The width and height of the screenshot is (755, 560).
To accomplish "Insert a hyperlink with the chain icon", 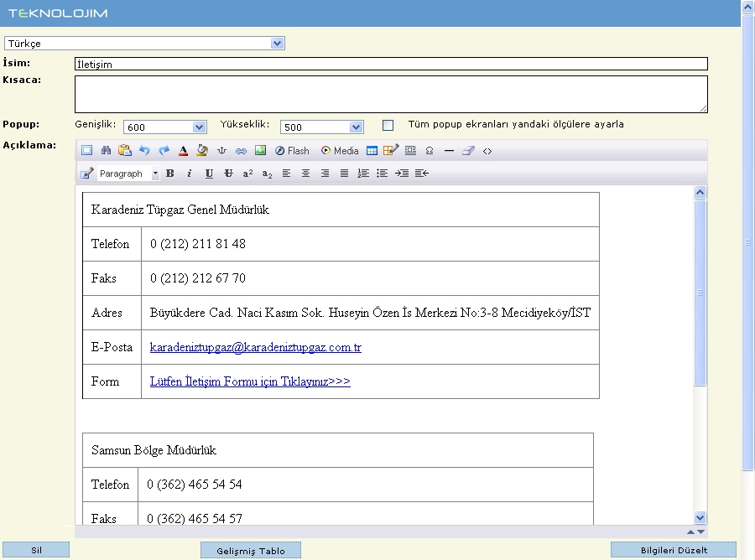I will point(241,151).
